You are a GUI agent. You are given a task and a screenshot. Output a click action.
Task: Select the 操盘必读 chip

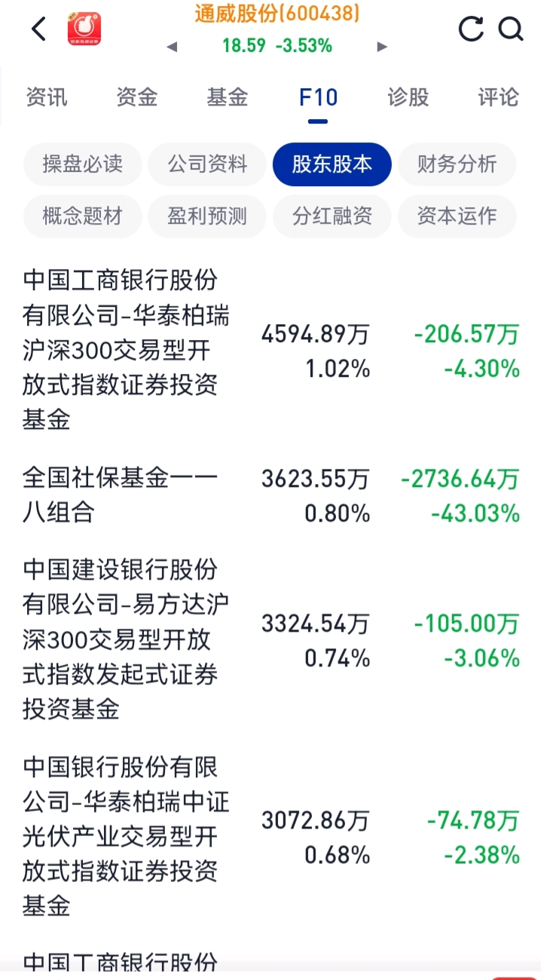(x=83, y=164)
